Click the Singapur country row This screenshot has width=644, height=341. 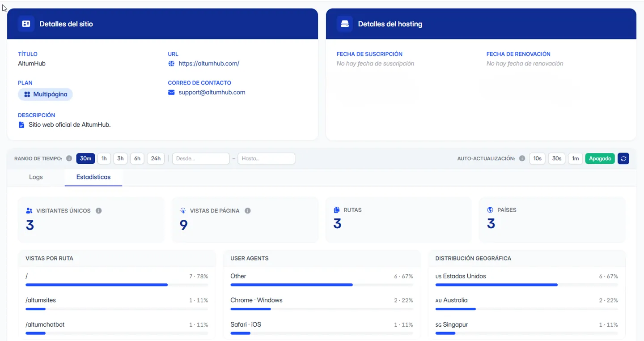coord(527,328)
